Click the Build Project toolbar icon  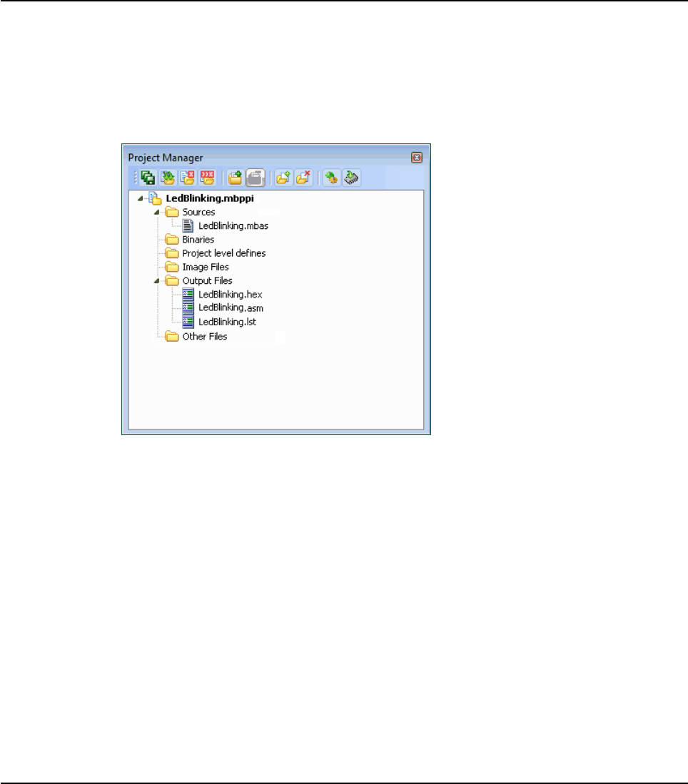coord(331,178)
